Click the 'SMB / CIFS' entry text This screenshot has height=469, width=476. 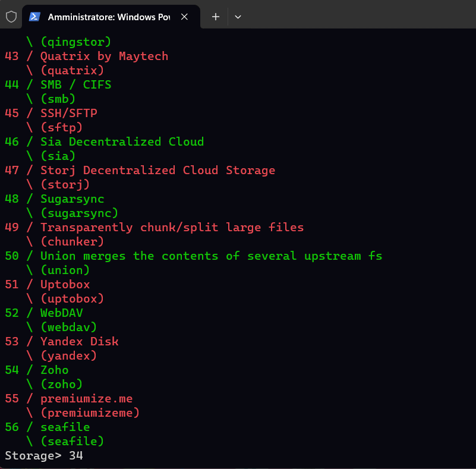click(75, 85)
